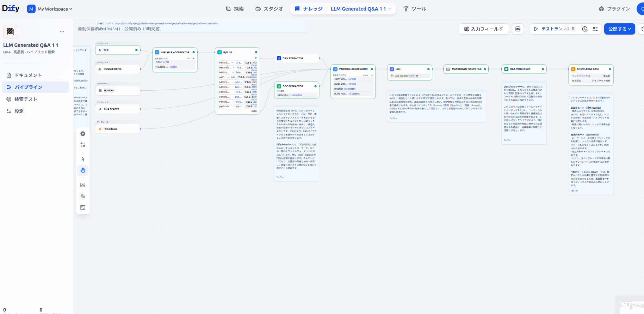Open the My Workspace dropdown
The image size is (644, 314).
coord(50,9)
